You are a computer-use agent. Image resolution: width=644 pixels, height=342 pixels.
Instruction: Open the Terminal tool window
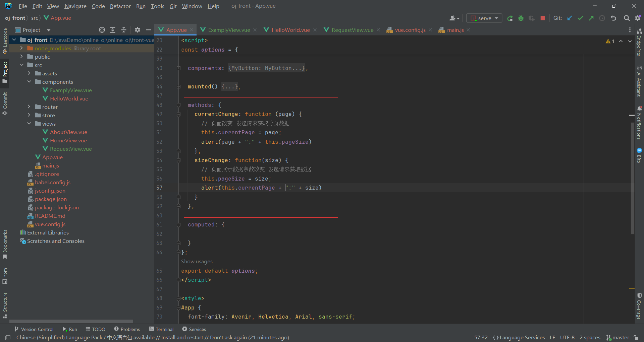(161, 329)
